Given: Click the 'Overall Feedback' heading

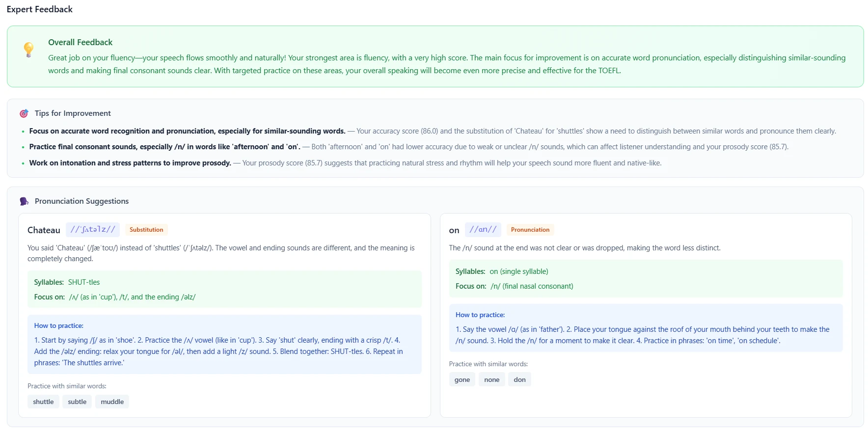Looking at the screenshot, I should tap(81, 42).
